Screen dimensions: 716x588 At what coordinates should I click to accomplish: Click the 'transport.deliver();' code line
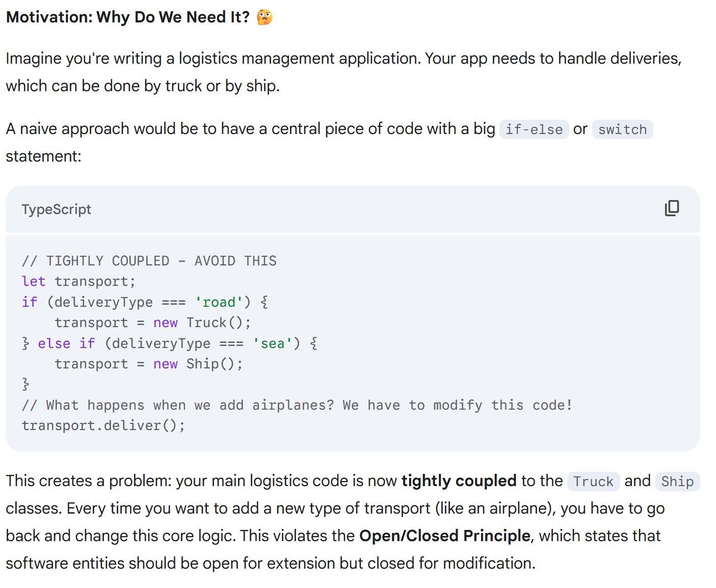pyautogui.click(x=103, y=425)
